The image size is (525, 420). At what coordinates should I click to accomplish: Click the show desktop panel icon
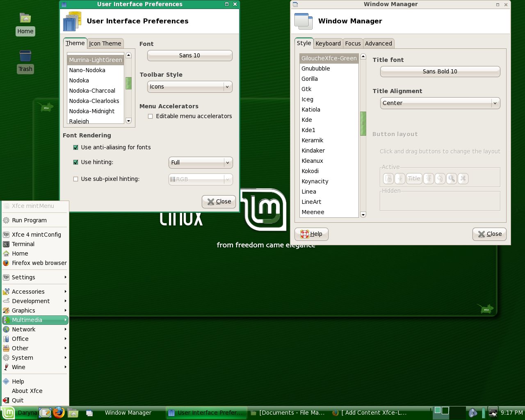tap(89, 413)
